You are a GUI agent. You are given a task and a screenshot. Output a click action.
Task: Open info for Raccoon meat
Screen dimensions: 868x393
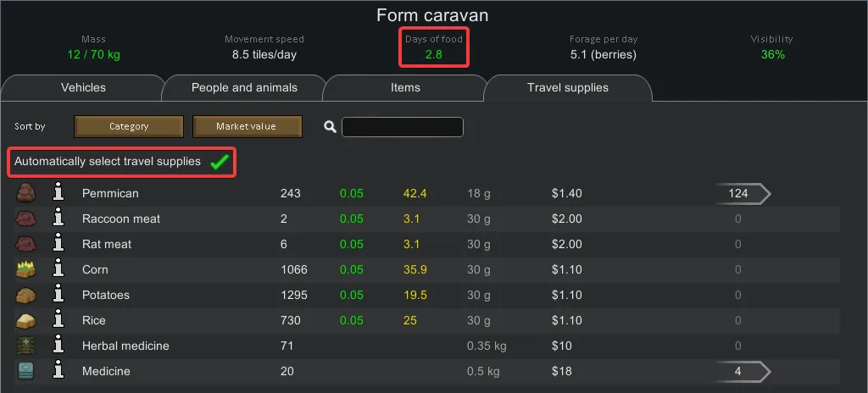58,219
